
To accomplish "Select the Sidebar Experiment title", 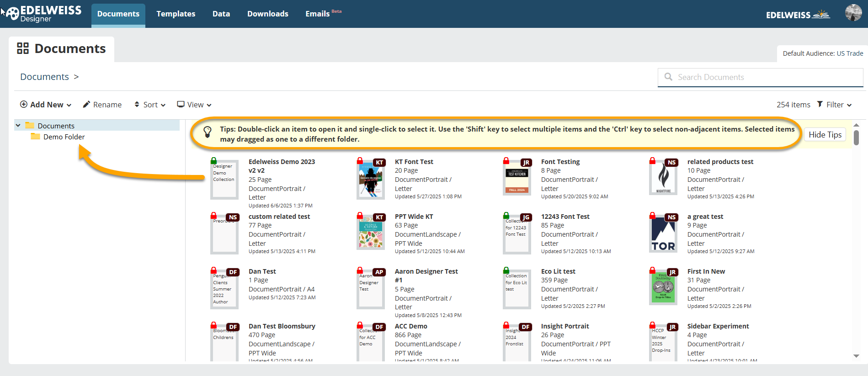I will (x=718, y=326).
